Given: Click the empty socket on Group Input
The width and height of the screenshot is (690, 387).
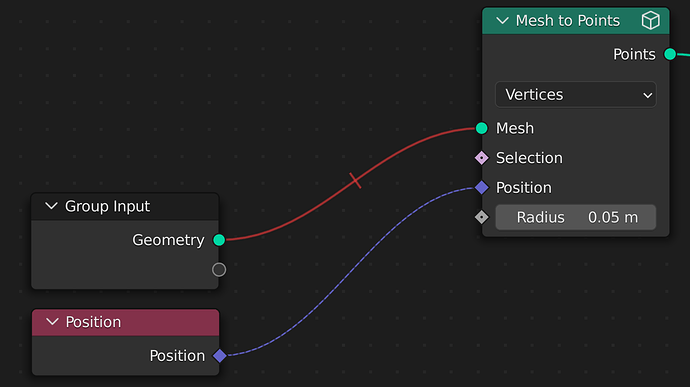Looking at the screenshot, I should 219,269.
